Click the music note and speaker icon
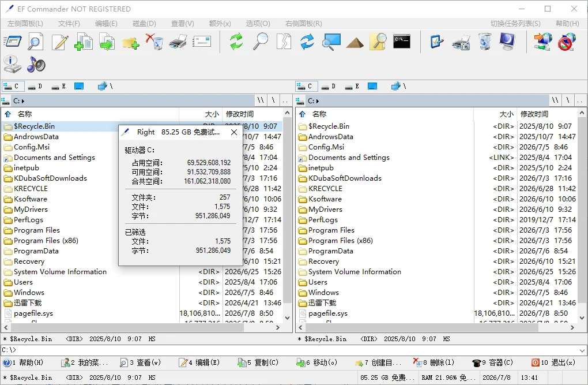Viewport: 588px width, 385px height. coord(36,65)
